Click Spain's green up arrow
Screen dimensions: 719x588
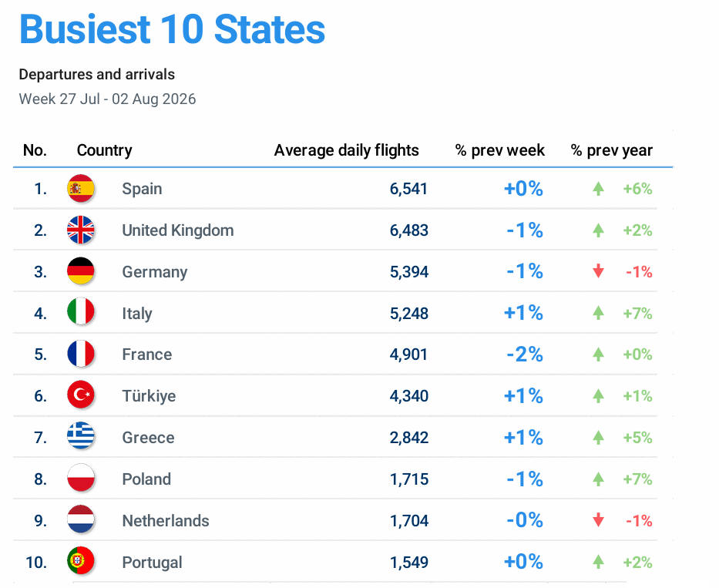click(x=598, y=189)
